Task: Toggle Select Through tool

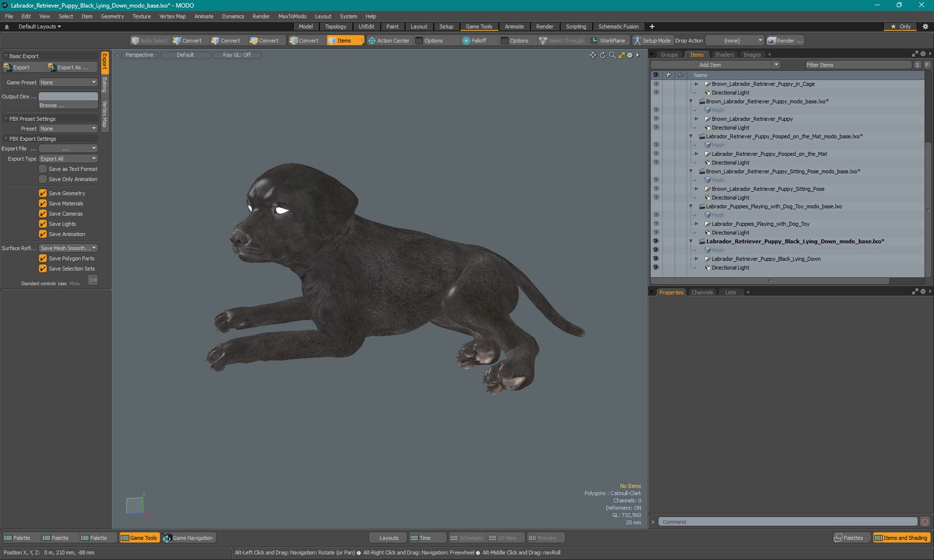Action: 561,40
